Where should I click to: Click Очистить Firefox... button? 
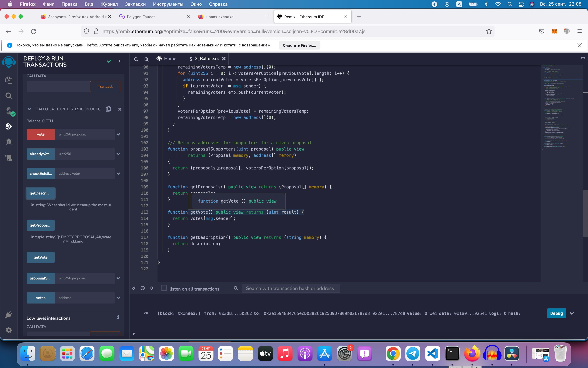pyautogui.click(x=299, y=45)
